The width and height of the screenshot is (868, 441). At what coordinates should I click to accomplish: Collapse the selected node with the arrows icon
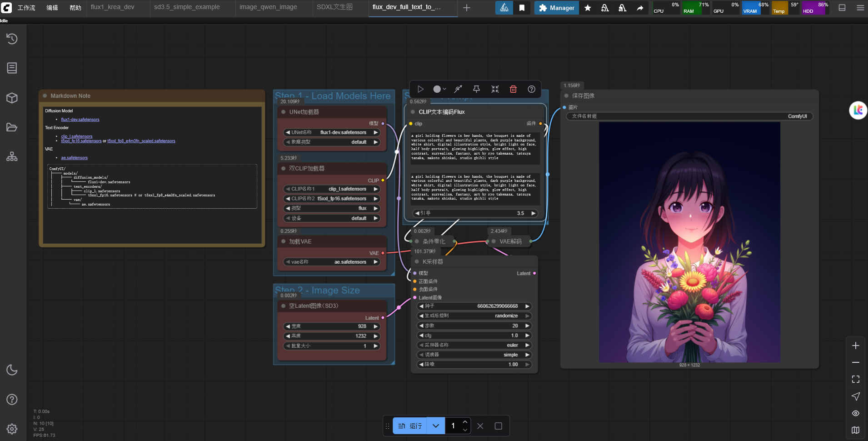tap(495, 89)
